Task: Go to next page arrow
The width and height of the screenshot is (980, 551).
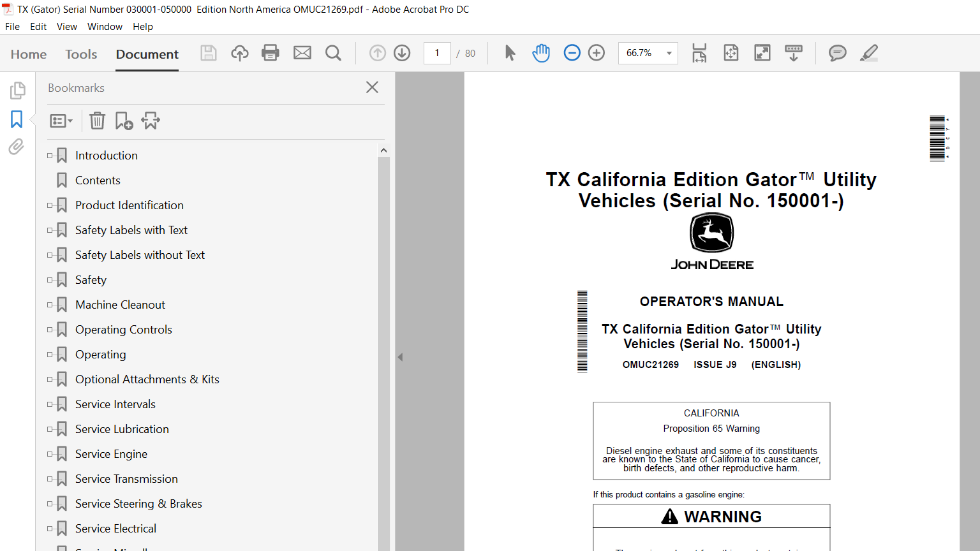Action: tap(402, 53)
